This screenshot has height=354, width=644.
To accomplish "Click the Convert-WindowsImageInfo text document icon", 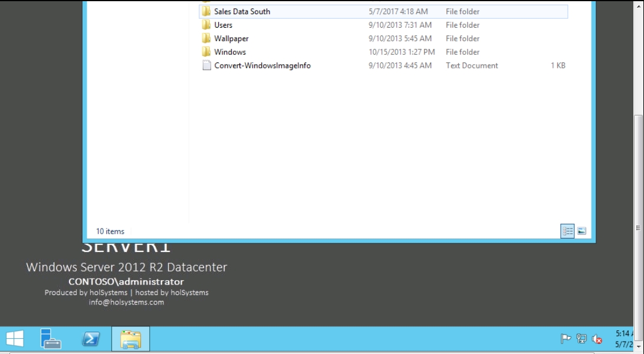I will point(206,66).
